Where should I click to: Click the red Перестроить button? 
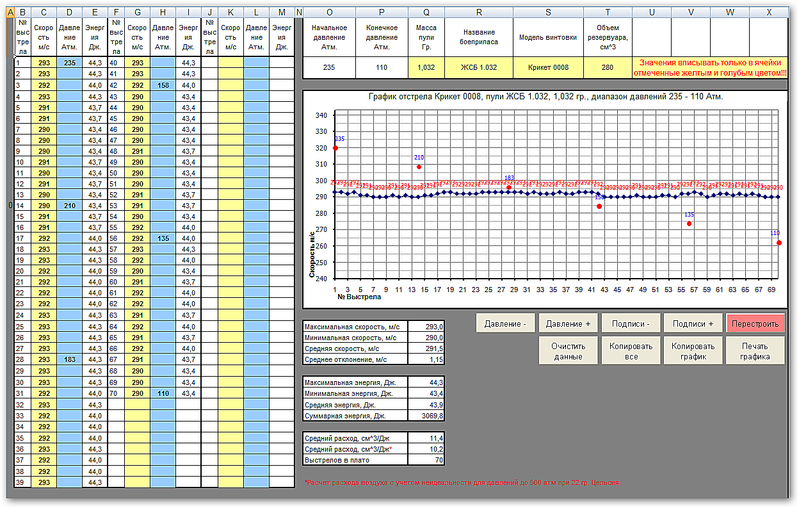[x=755, y=324]
